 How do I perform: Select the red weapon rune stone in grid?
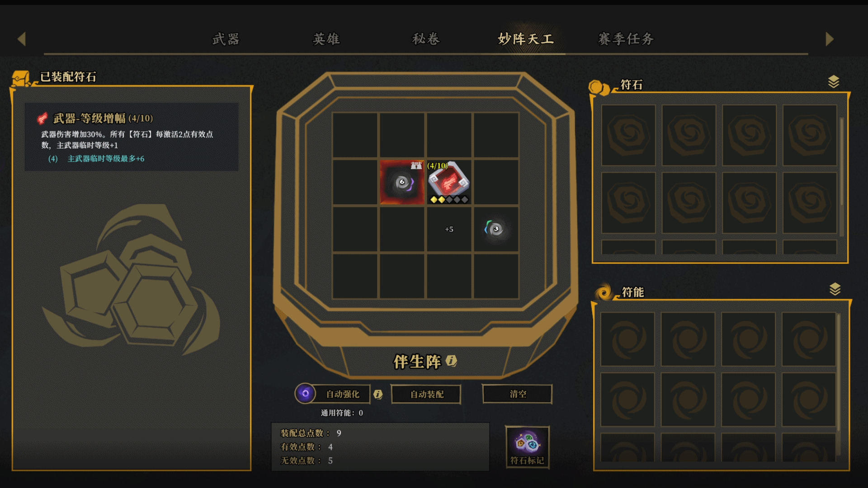(448, 182)
